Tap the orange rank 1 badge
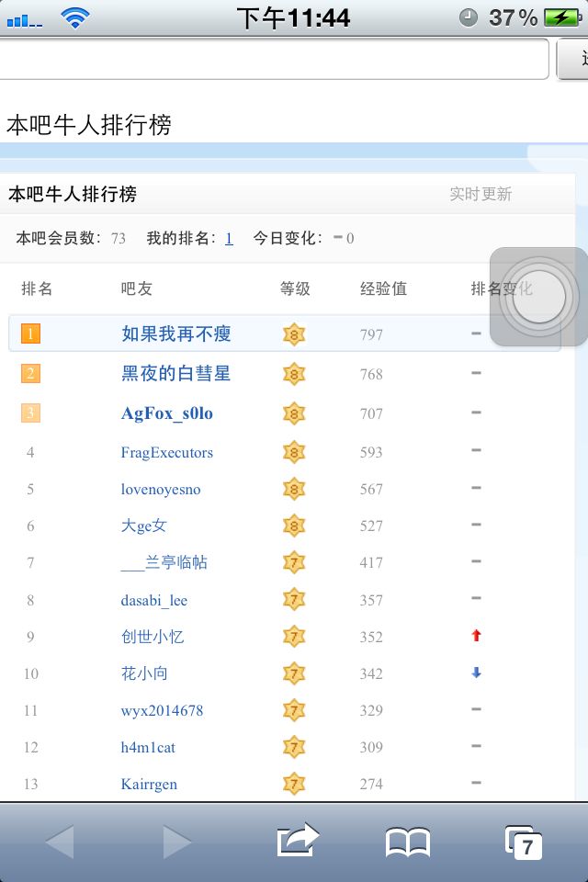Image resolution: width=588 pixels, height=882 pixels. (30, 334)
